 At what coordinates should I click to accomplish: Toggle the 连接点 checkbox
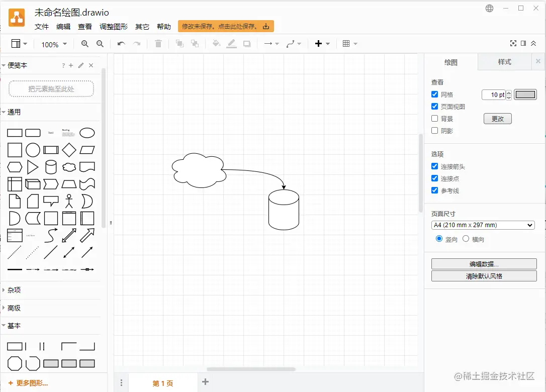434,178
